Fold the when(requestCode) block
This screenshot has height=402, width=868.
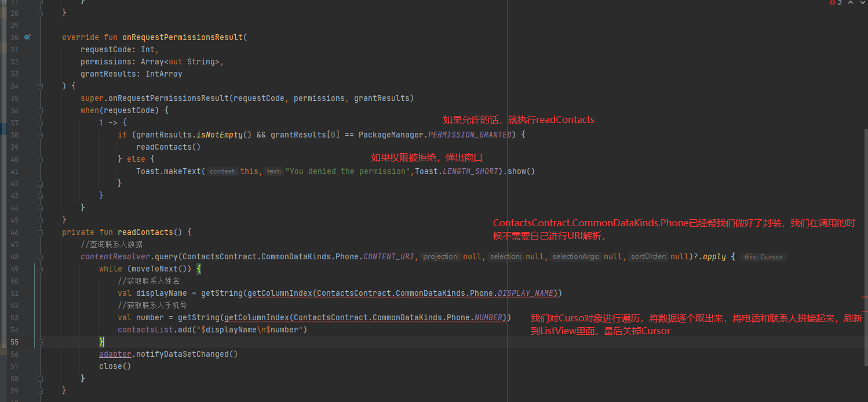click(x=40, y=110)
